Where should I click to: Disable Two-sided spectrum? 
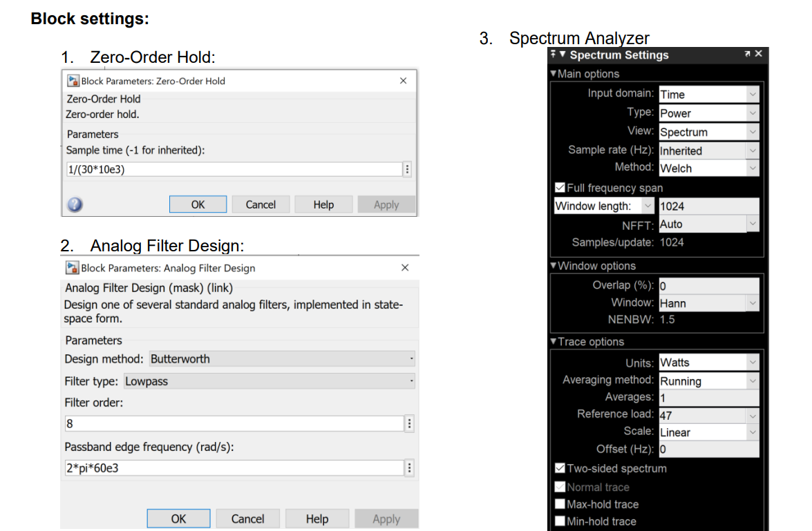(x=560, y=468)
